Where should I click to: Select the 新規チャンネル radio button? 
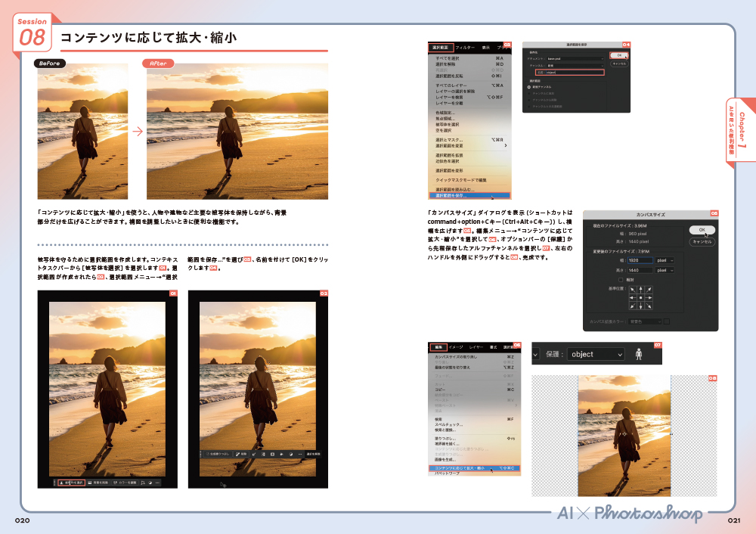pos(529,87)
